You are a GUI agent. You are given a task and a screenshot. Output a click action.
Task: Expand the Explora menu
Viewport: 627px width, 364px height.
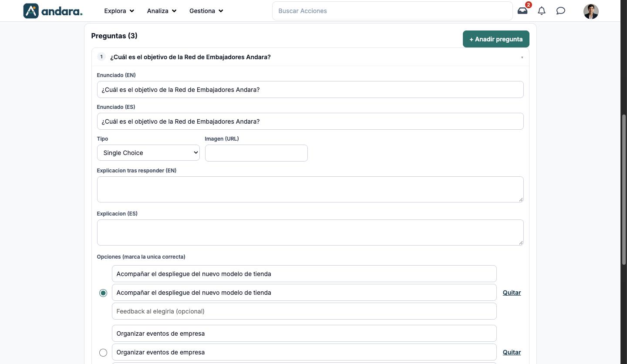[x=119, y=11]
